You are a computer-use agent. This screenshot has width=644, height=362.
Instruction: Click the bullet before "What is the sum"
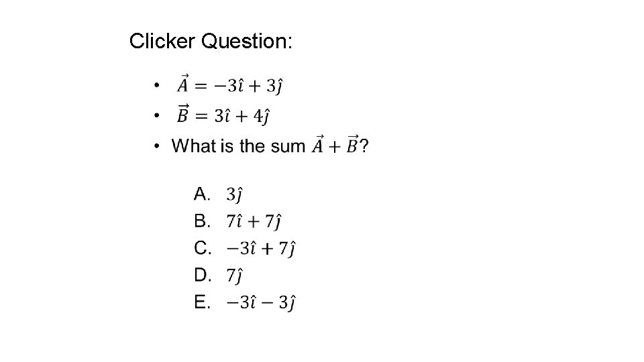point(156,145)
